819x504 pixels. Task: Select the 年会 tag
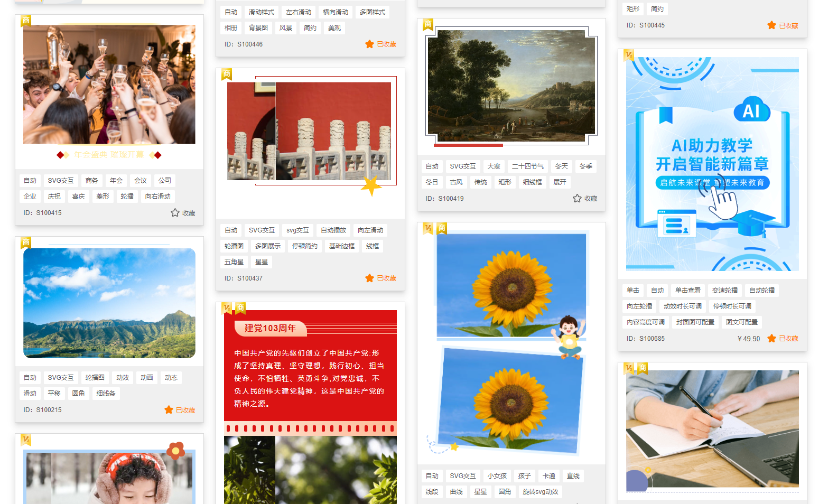tap(116, 180)
